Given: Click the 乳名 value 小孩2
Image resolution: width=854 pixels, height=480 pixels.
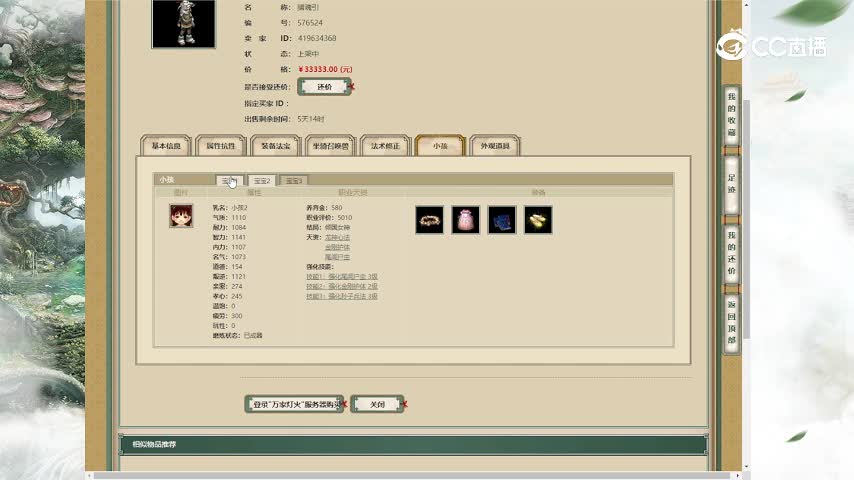Looking at the screenshot, I should coord(240,208).
